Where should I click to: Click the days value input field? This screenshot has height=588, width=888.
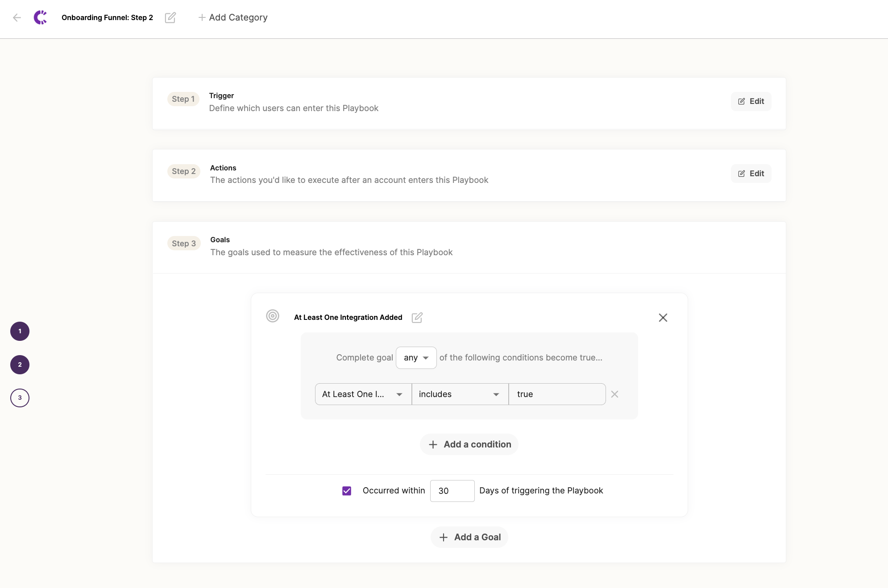[x=452, y=491]
